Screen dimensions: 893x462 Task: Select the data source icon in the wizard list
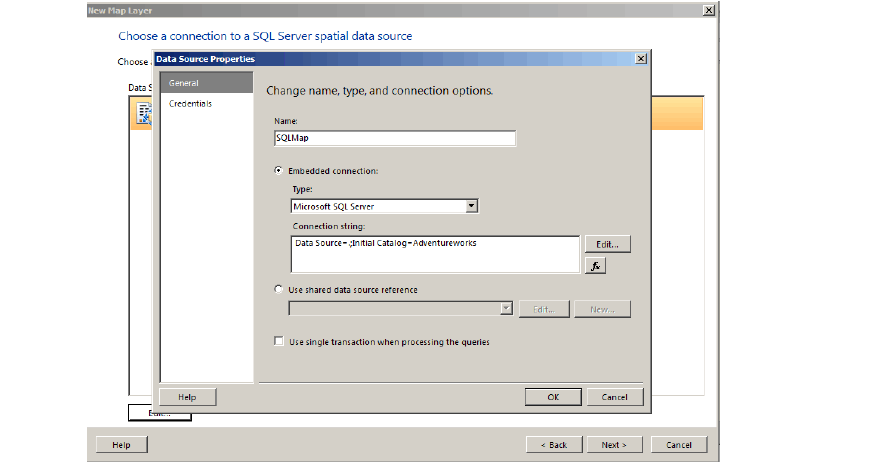(x=142, y=113)
